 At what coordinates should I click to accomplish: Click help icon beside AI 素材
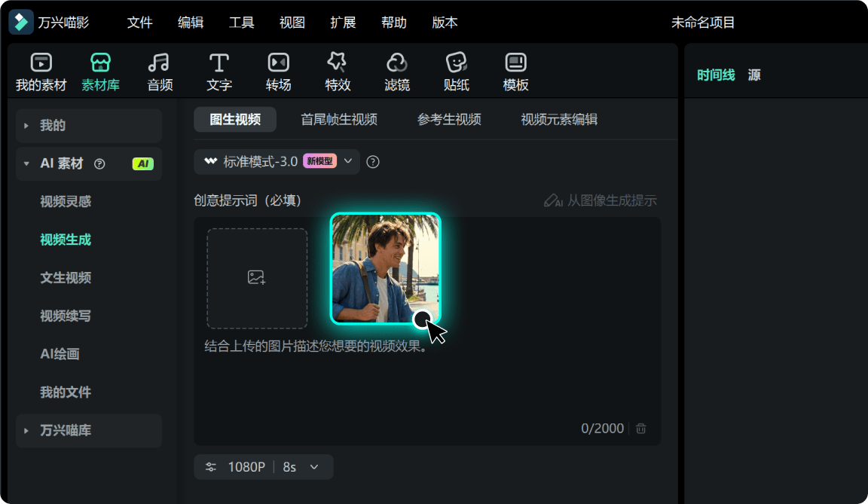click(x=99, y=163)
